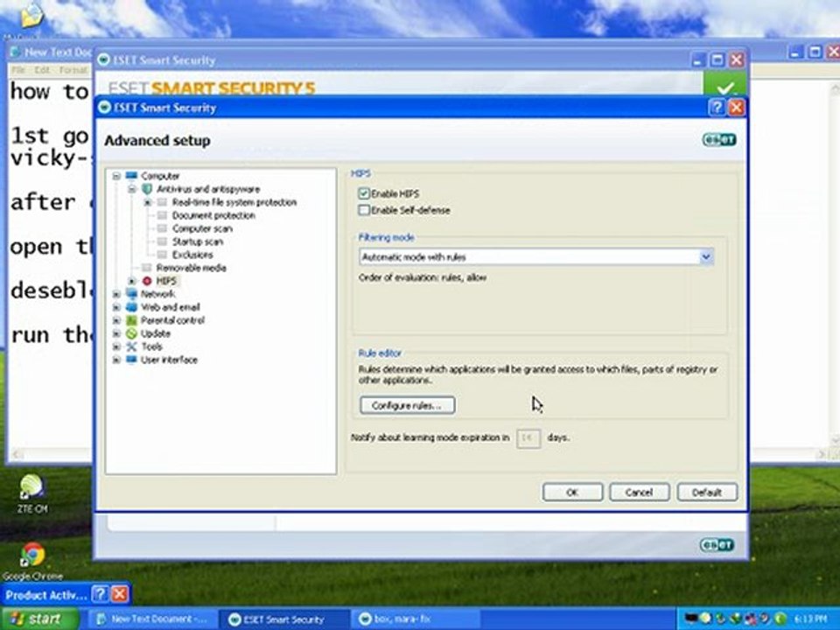Select Startup scan in the tree
Screen dimensions: 840x630
[197, 241]
